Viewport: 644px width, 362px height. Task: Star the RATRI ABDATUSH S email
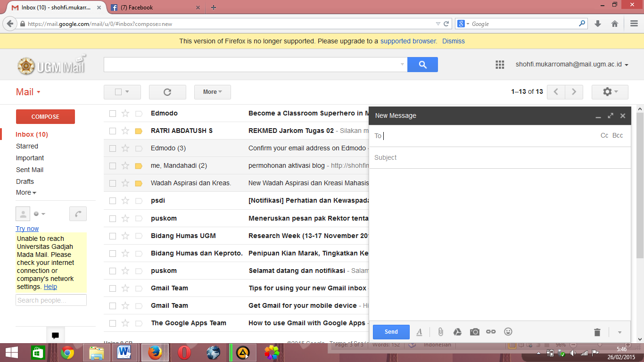coord(125,131)
